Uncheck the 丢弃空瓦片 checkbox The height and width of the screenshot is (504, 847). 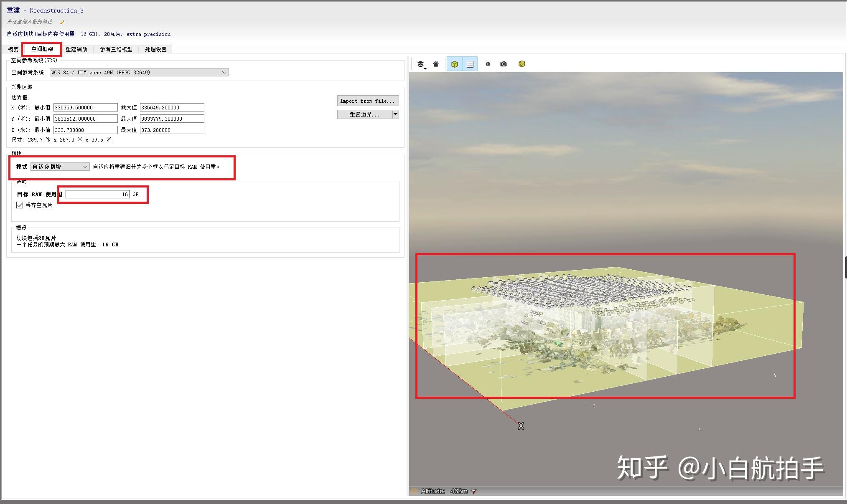(x=20, y=205)
